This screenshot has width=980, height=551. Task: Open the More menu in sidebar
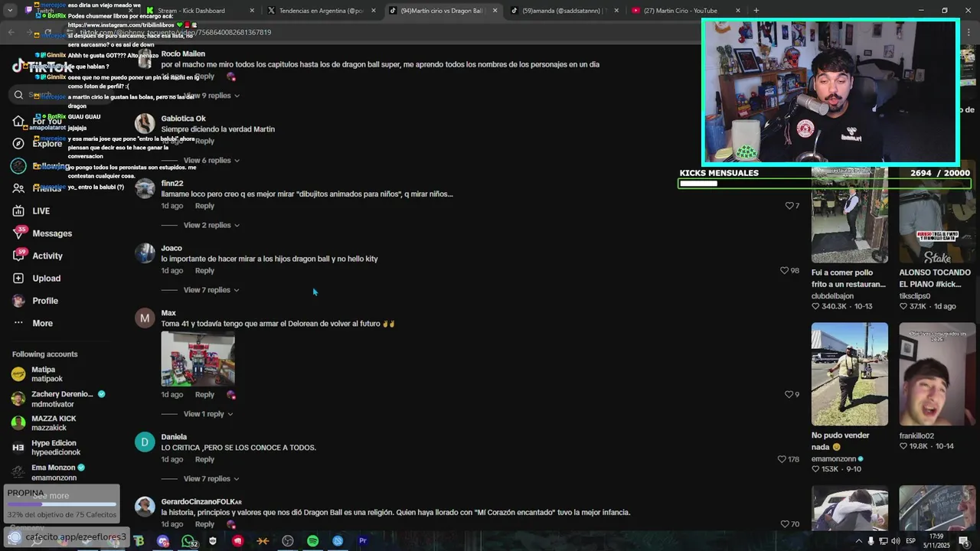tap(42, 323)
